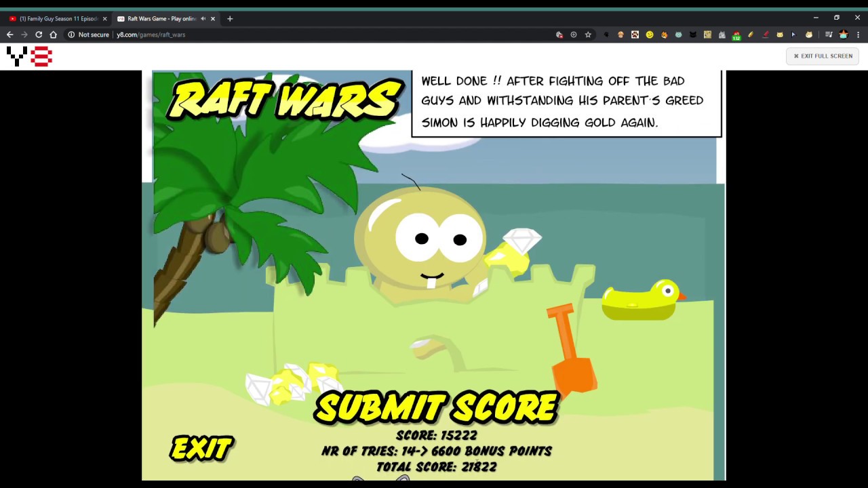Open the paw print on white square extension
This screenshot has width=868, height=488.
[x=635, y=35]
